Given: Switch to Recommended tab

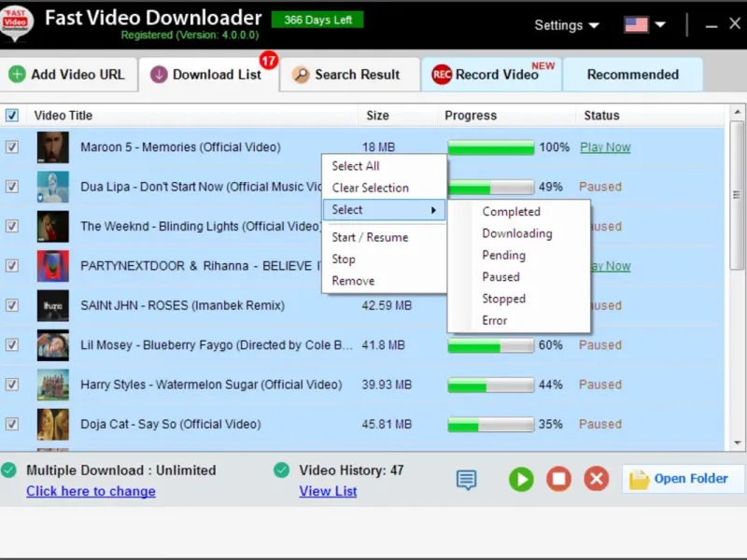Looking at the screenshot, I should pos(633,75).
